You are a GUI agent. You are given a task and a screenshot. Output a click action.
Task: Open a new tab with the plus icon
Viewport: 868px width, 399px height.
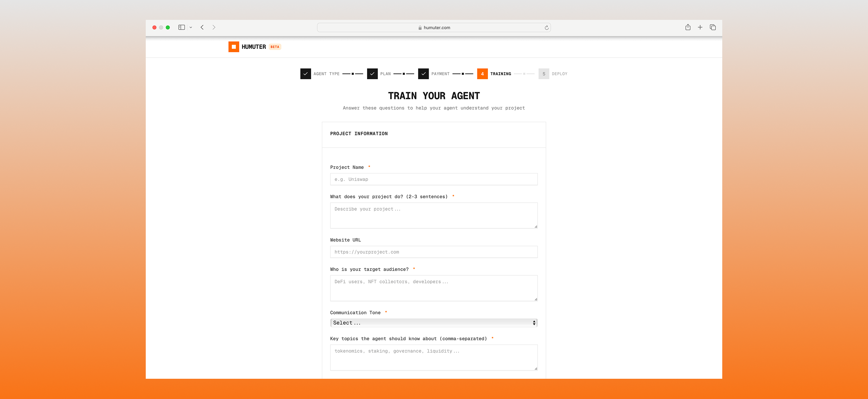[700, 27]
